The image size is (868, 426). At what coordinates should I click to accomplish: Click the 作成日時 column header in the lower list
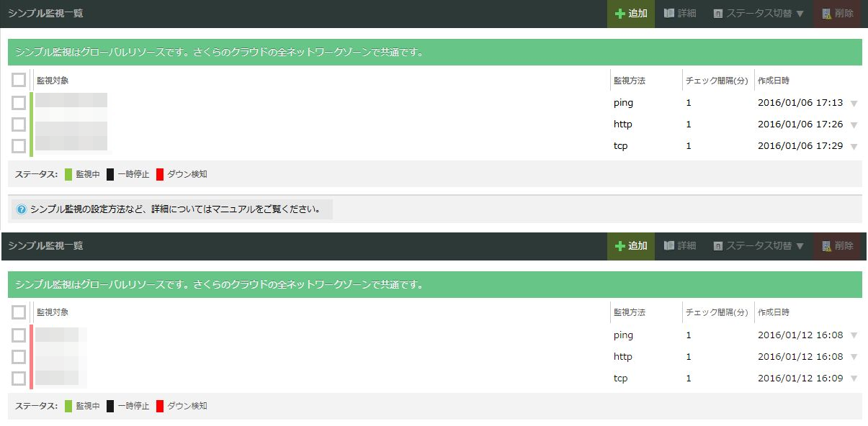click(773, 313)
